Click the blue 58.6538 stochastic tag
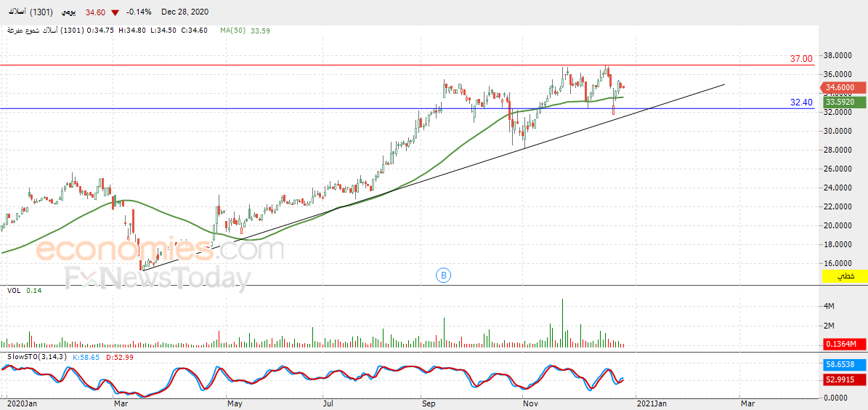The image size is (868, 410). point(843,366)
